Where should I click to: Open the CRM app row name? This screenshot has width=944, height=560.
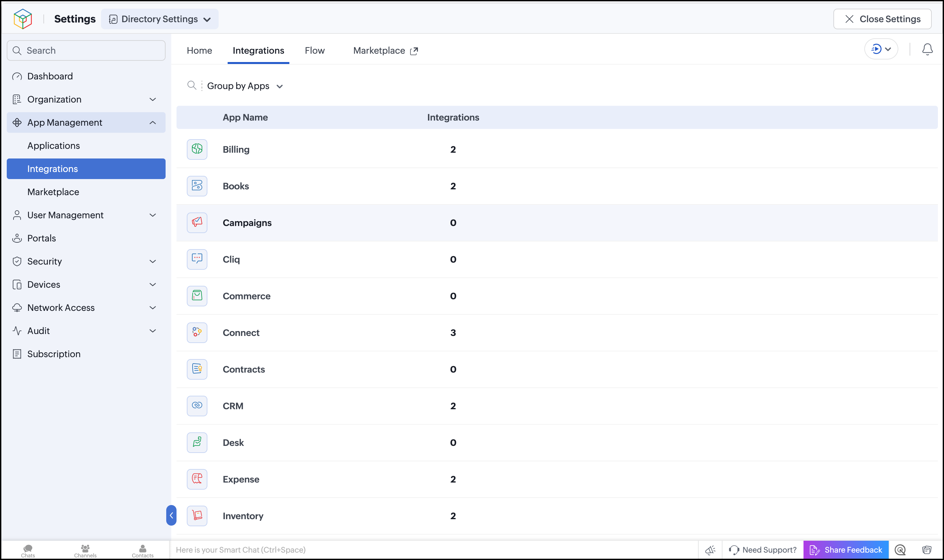coord(233,406)
